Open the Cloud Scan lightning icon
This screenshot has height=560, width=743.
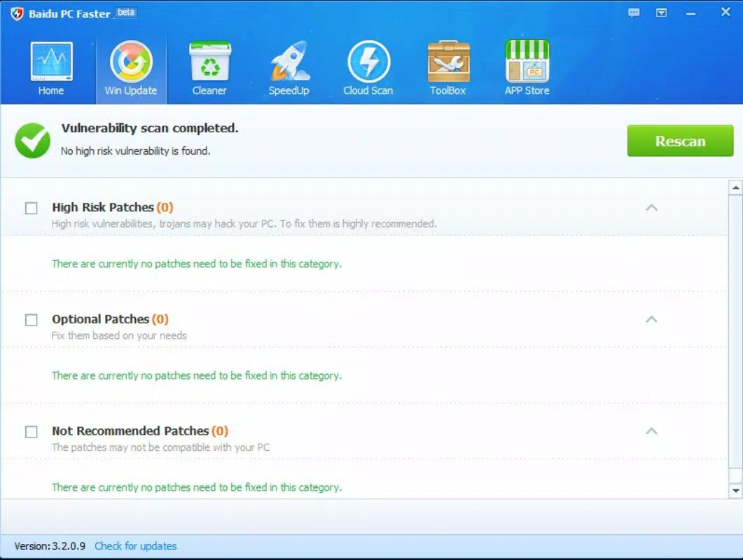368,62
